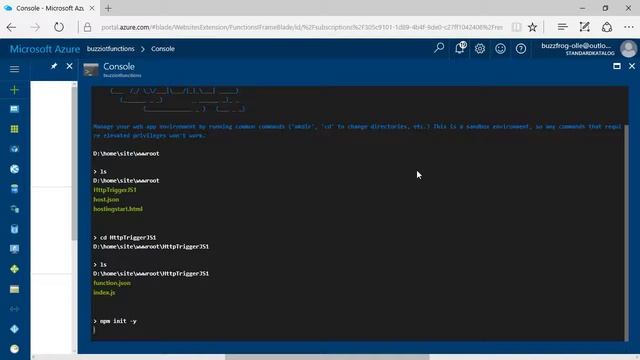Click the console vertical scrollbar
Image resolution: width=640 pixels, height=360 pixels.
pyautogui.click(x=626, y=233)
